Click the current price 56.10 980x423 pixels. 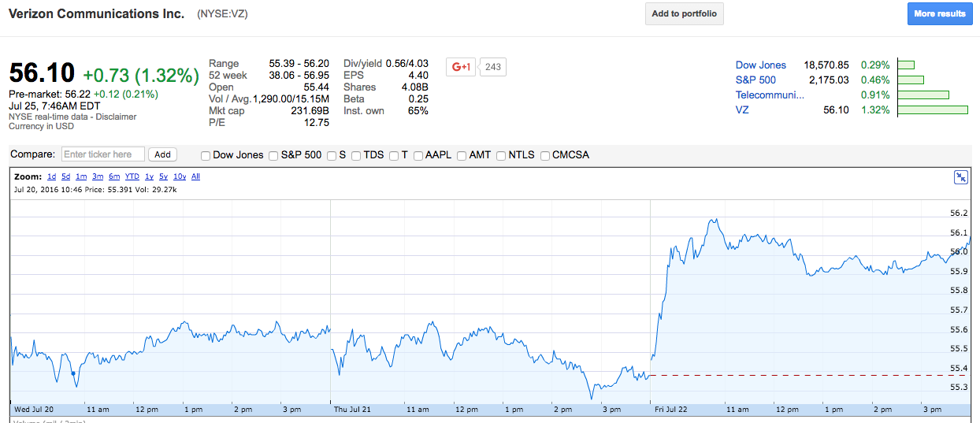point(42,73)
